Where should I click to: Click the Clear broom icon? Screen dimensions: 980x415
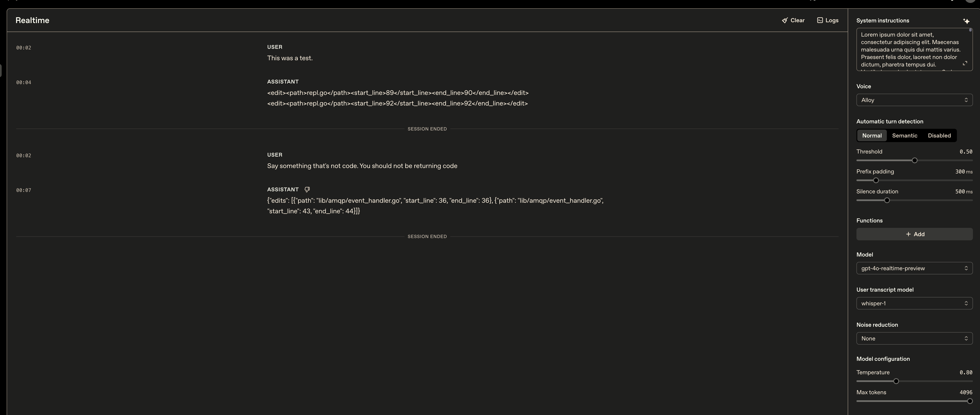pos(784,21)
